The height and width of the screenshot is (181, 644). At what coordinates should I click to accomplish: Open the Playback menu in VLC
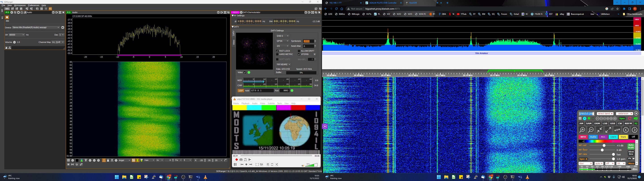click(246, 103)
